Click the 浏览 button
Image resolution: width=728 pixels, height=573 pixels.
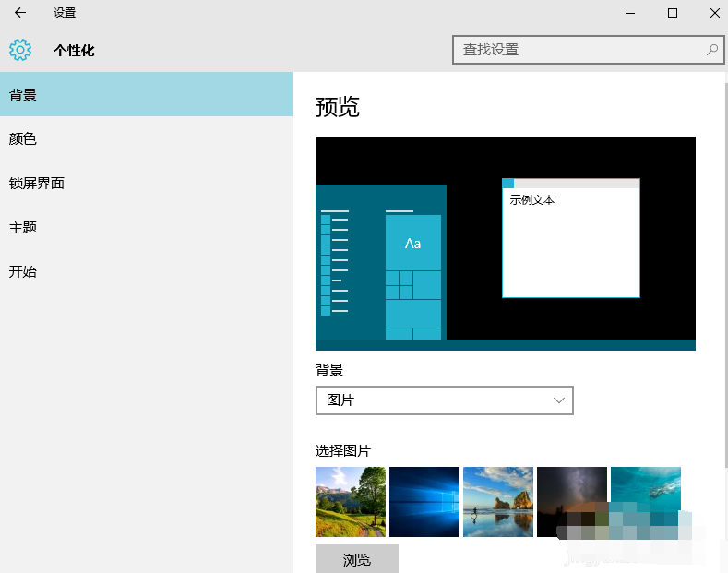click(x=357, y=559)
